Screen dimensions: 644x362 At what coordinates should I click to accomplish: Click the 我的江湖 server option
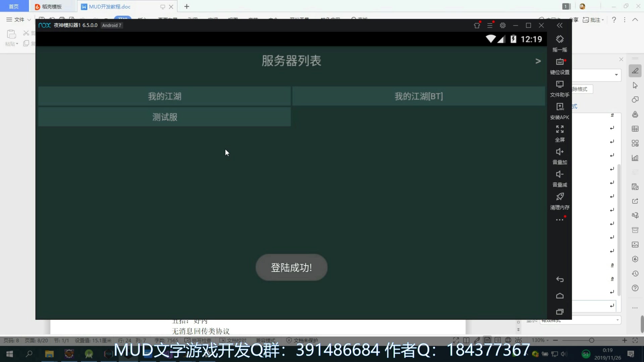click(x=165, y=96)
